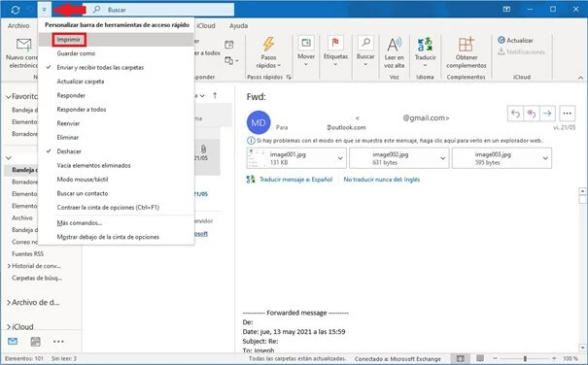Open the Ayuda tab
The height and width of the screenshot is (365, 588).
click(x=238, y=25)
